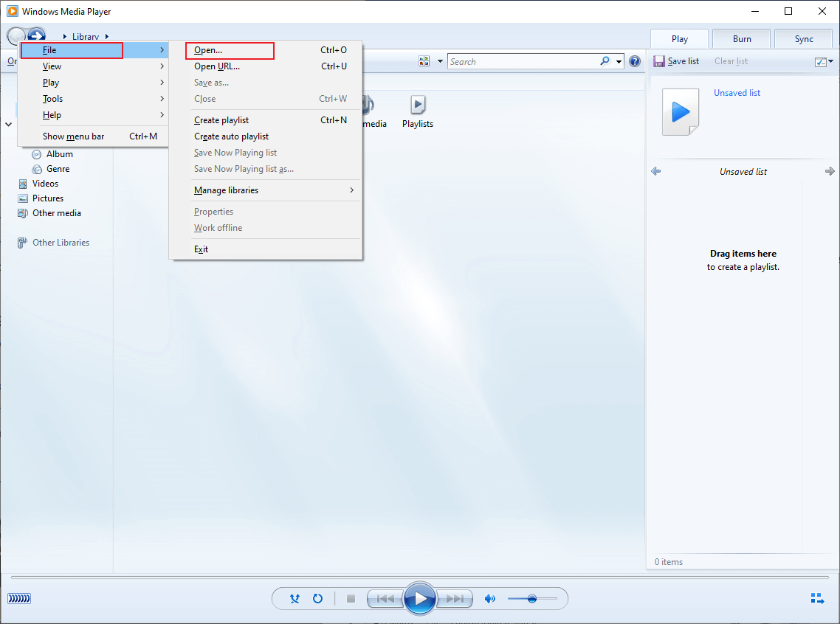The width and height of the screenshot is (840, 624).
Task: Expand the search options dropdown arrow
Action: click(617, 61)
